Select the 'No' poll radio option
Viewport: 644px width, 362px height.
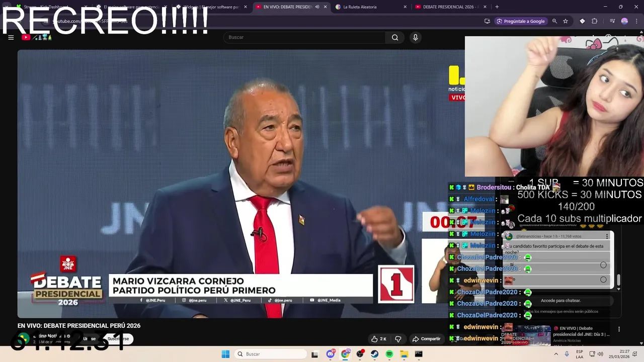click(x=603, y=280)
